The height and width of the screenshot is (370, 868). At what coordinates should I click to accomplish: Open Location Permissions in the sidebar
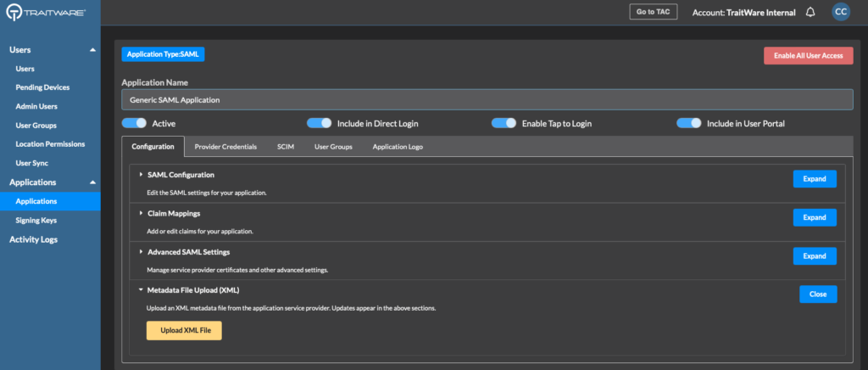(x=50, y=144)
